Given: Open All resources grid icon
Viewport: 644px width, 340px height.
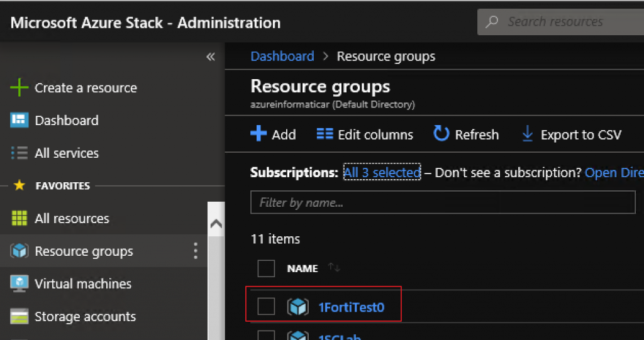Looking at the screenshot, I should point(19,219).
